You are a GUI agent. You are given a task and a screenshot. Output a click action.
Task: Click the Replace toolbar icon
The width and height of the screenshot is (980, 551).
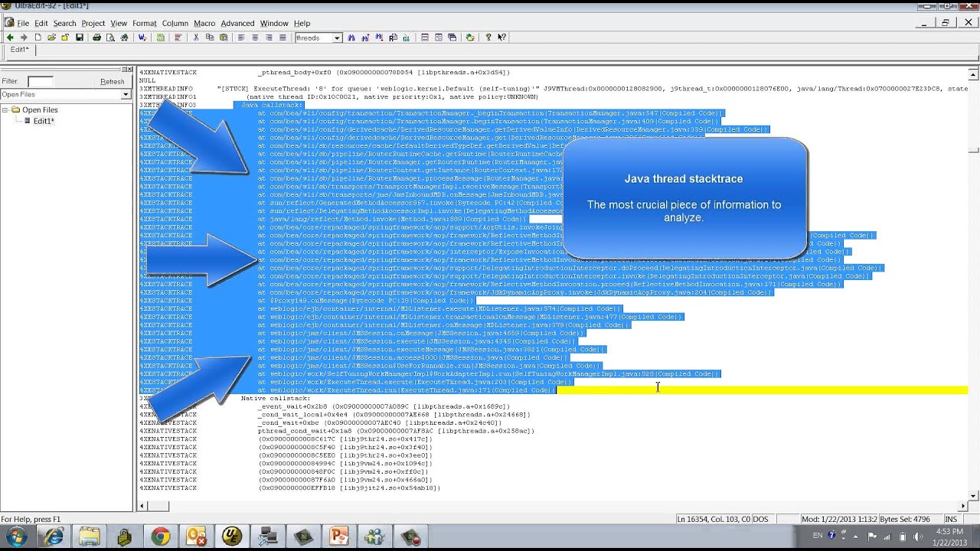393,37
